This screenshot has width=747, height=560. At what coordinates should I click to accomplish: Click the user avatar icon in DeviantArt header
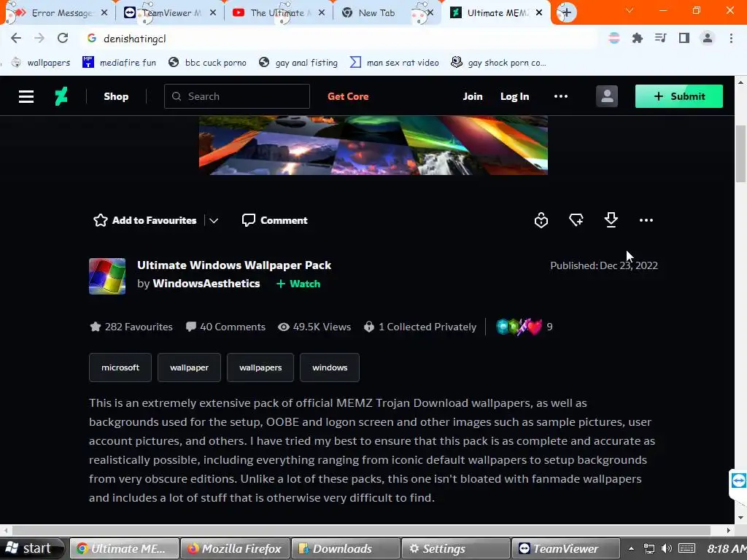point(607,96)
